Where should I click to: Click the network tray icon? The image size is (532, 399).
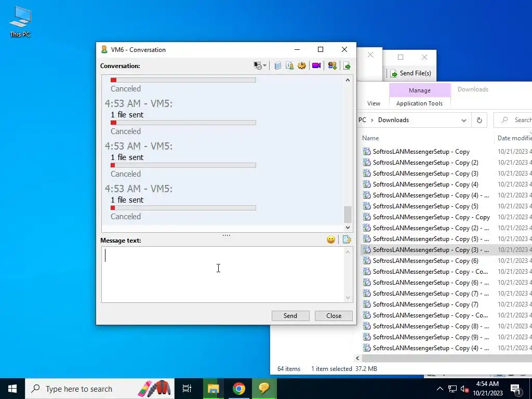(453, 389)
